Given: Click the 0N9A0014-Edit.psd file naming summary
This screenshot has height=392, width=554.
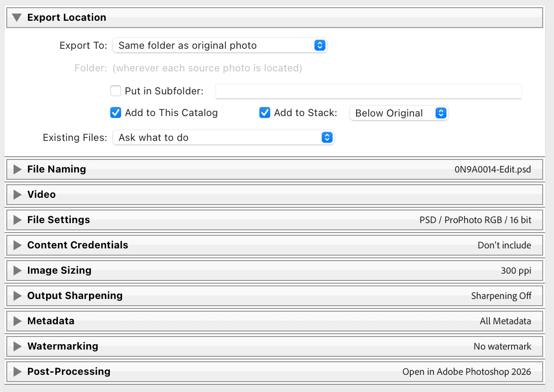Looking at the screenshot, I should click(x=493, y=170).
